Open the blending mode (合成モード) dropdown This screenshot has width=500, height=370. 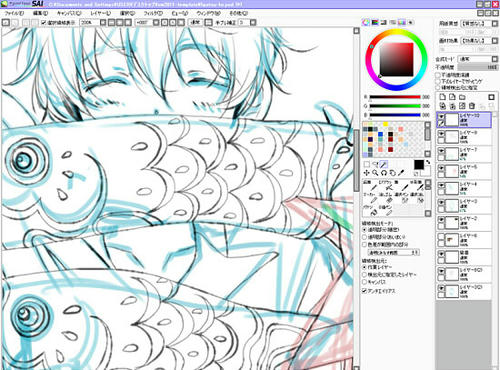[495, 59]
